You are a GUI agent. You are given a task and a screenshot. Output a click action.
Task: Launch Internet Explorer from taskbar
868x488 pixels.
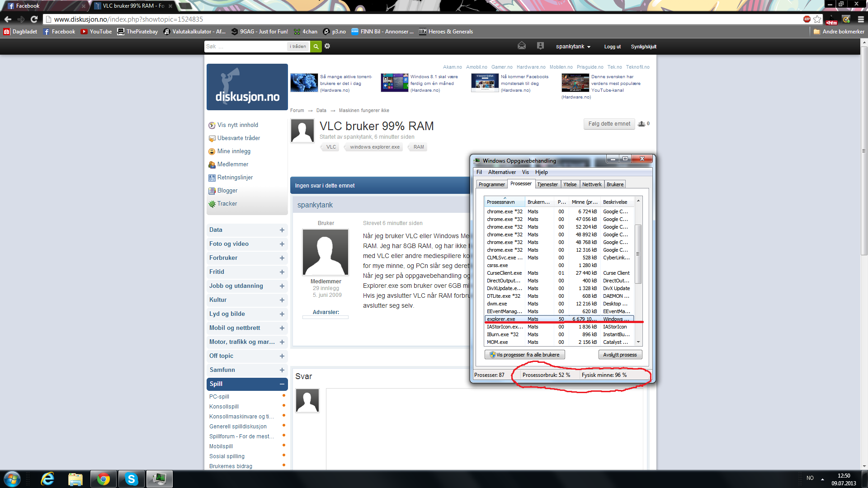click(47, 479)
